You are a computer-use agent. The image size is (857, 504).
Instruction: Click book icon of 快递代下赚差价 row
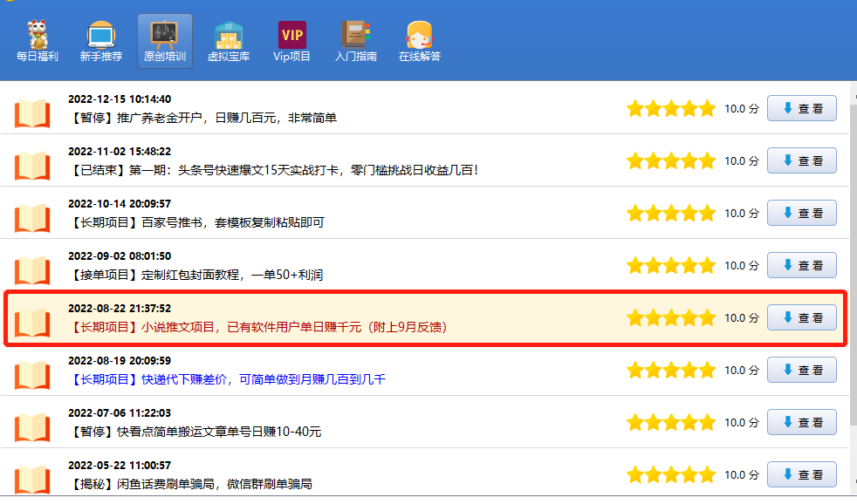pyautogui.click(x=32, y=375)
